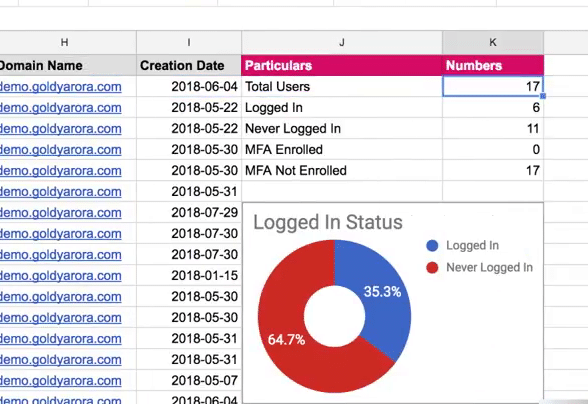Click the 64.7% red donut slice
The height and width of the screenshot is (404, 588).
[x=285, y=338]
